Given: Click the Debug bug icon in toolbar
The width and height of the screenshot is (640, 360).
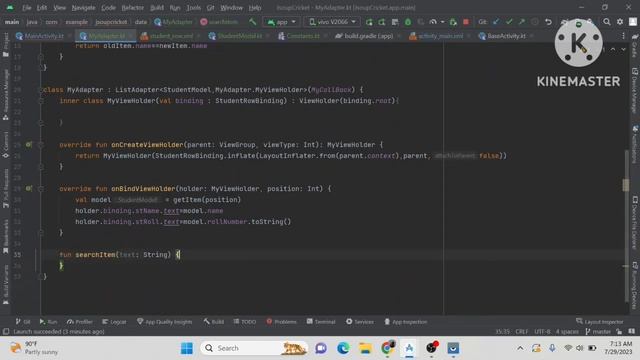Looking at the screenshot, I should point(408,22).
